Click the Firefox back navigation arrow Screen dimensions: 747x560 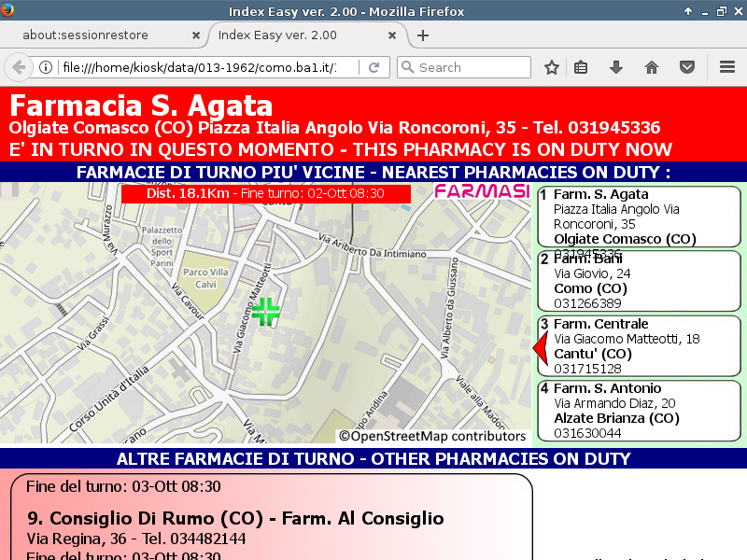point(18,67)
